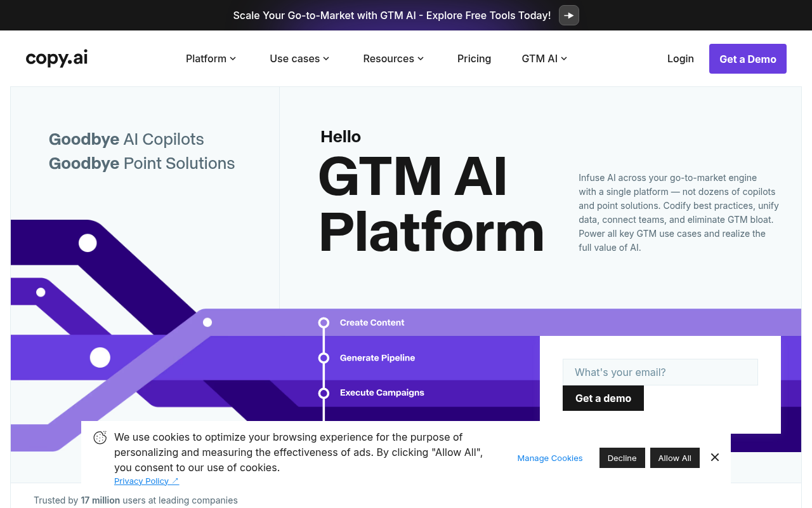Decline cookies in the consent banner
Screen dimensions: 812x508
[x=622, y=457]
